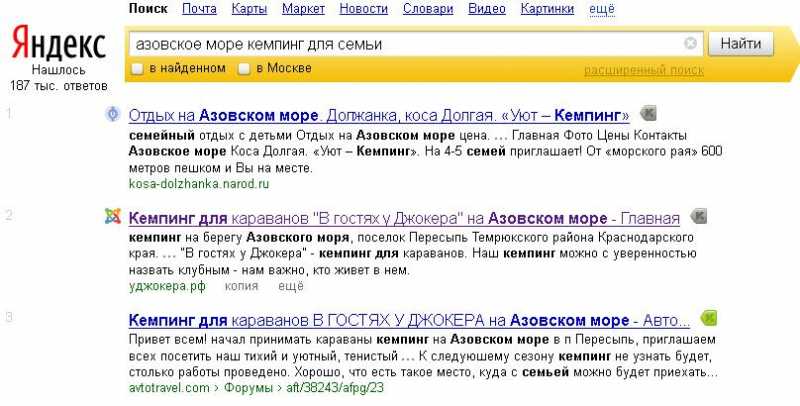This screenshot has height=406, width=800.
Task: Open the Картинки service
Action: coord(547,9)
